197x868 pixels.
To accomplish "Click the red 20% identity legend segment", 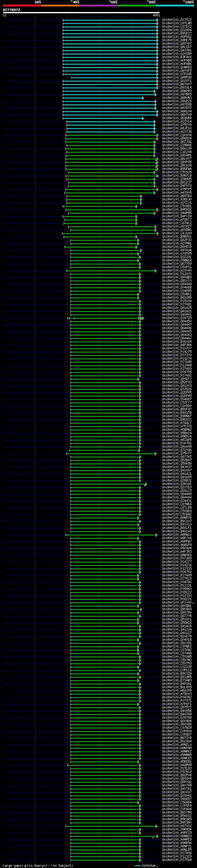I will coord(22,6).
